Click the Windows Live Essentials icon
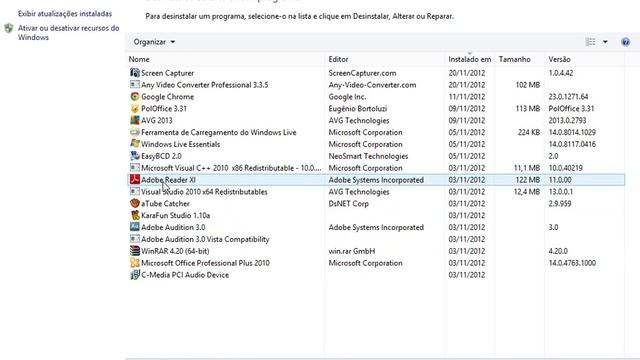Viewport: 640px width, 360px height. pyautogui.click(x=135, y=144)
